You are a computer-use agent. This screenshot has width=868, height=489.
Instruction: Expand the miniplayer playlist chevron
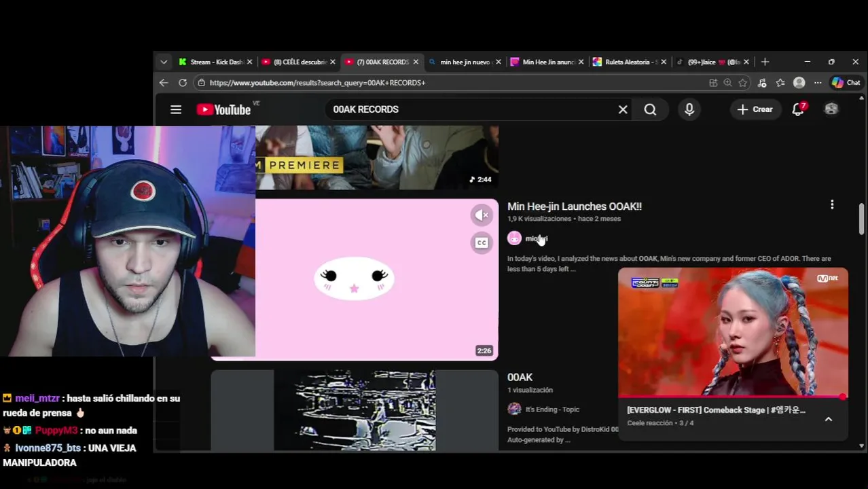tap(829, 419)
